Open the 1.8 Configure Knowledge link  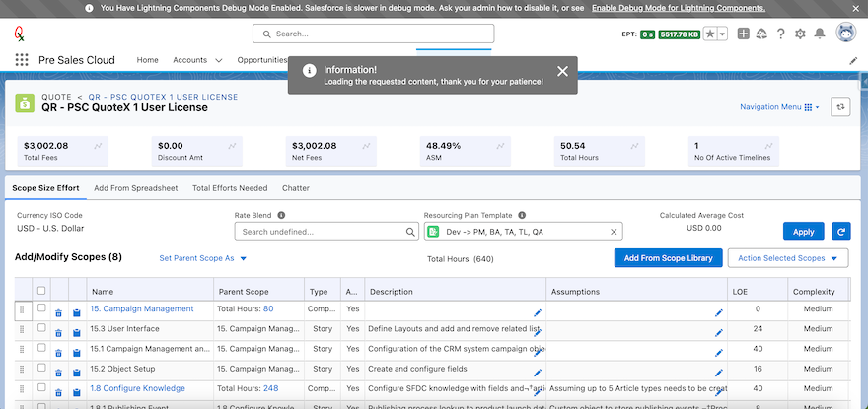137,388
